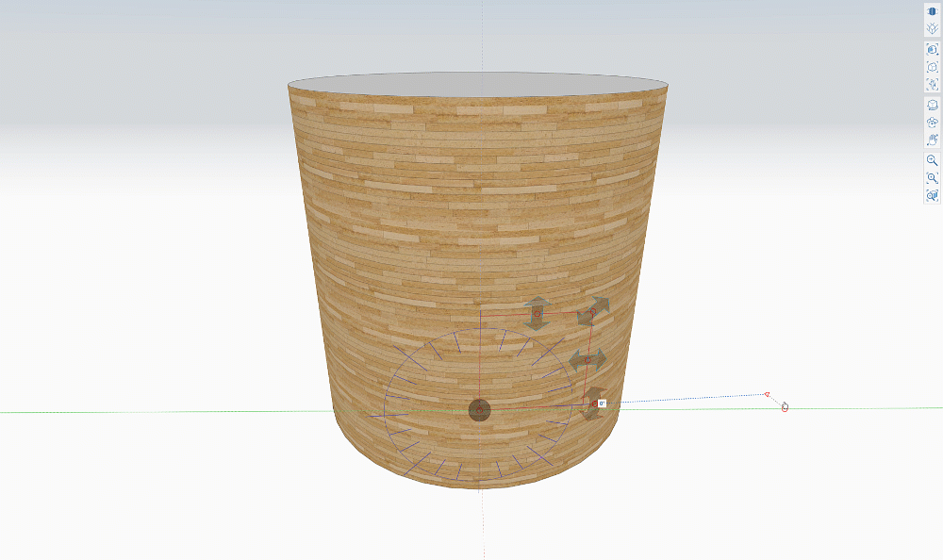Image resolution: width=943 pixels, height=560 pixels.
Task: Select the Pan hand tool
Action: (933, 140)
